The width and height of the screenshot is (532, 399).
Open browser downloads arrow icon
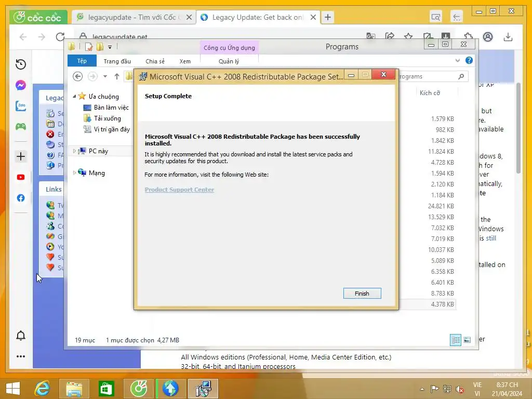pyautogui.click(x=508, y=37)
